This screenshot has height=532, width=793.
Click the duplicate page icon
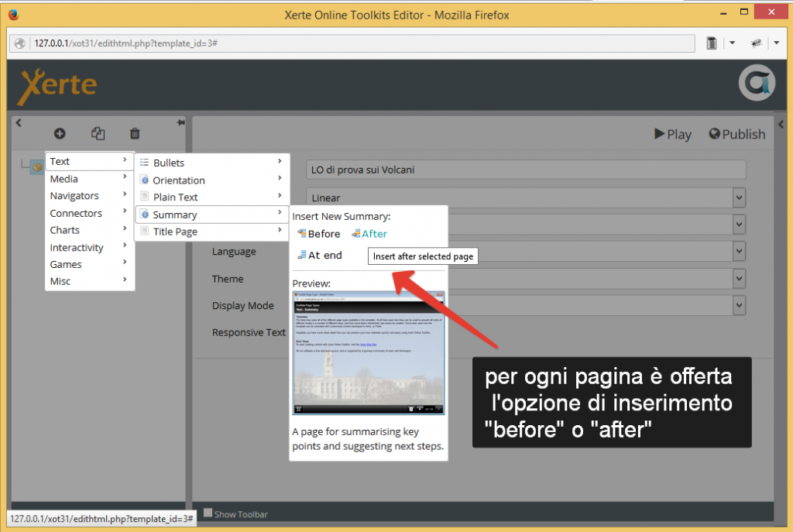[x=98, y=133]
